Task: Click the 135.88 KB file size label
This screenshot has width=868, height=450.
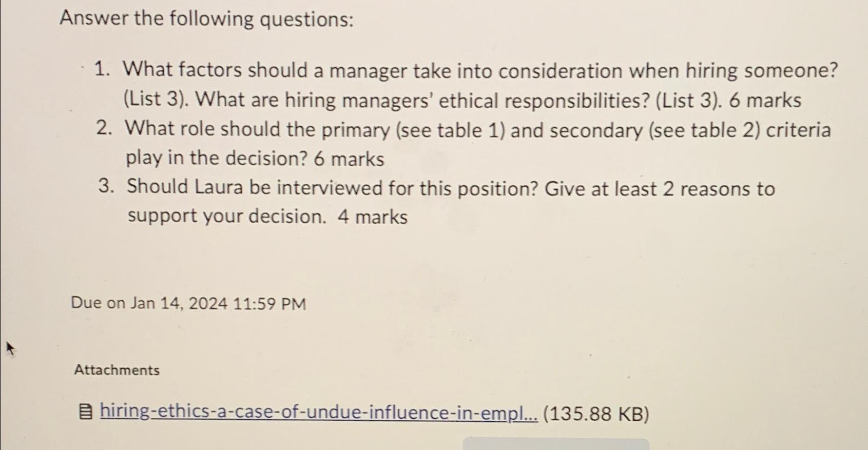Action: pyautogui.click(x=596, y=414)
